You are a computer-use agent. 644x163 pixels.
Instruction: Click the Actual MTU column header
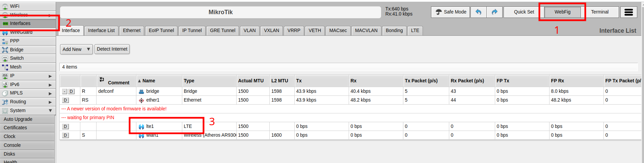pos(253,81)
